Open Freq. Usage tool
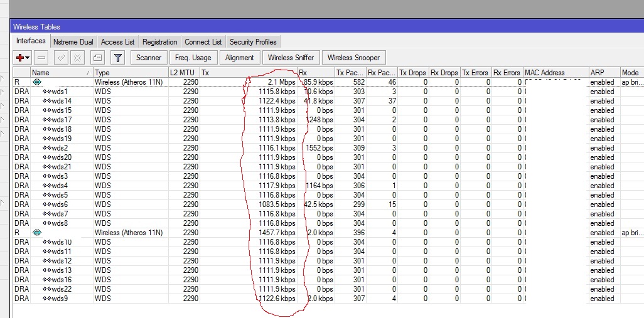 click(193, 58)
